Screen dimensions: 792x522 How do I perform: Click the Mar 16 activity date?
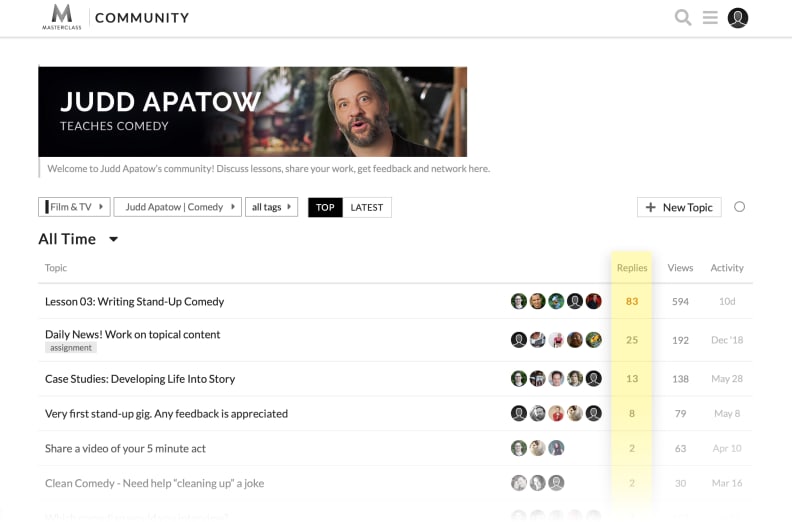tap(727, 484)
